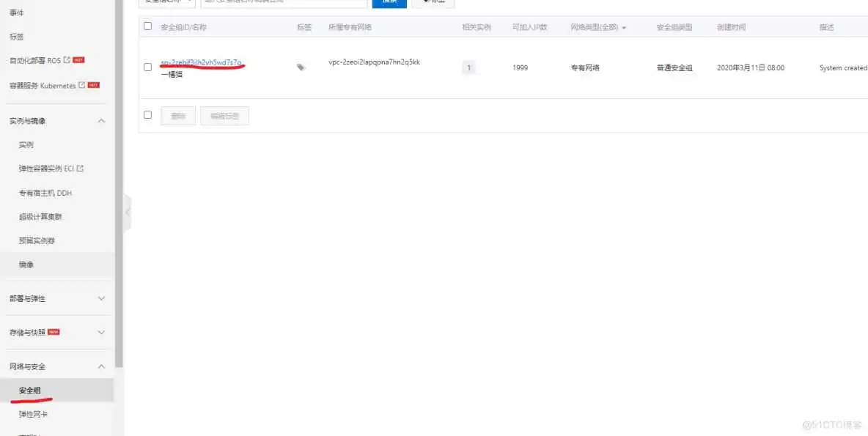
Task: Click external link icon beside 弹性容器实例 ECI
Action: [x=81, y=168]
